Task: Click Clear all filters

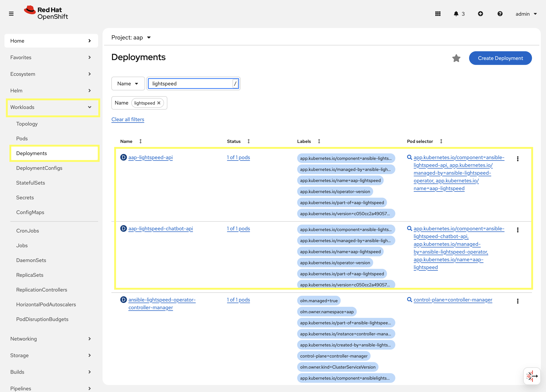Action: pos(128,119)
